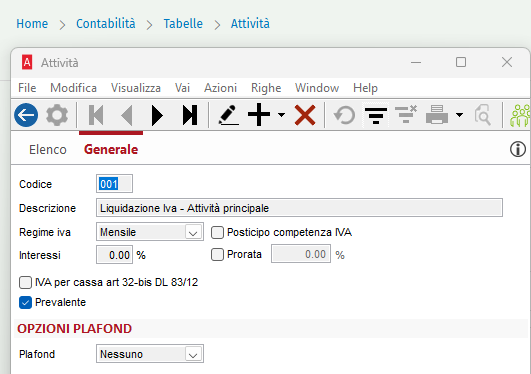Click the printer icon
The height and width of the screenshot is (374, 531).
pos(437,115)
